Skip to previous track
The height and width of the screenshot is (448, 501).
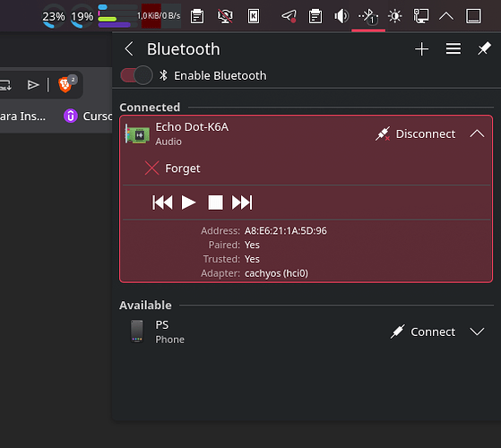tap(162, 202)
